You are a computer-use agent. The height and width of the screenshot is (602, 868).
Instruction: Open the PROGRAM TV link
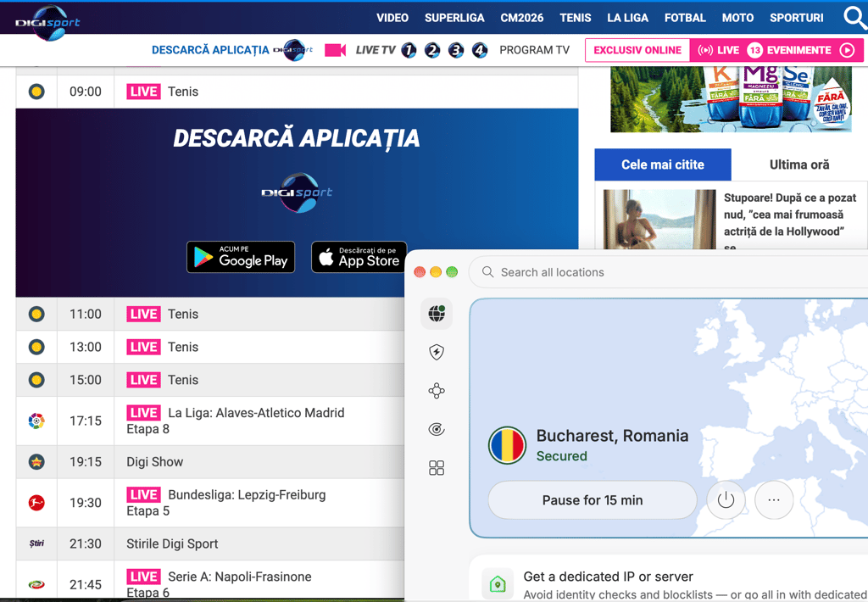[x=534, y=50]
